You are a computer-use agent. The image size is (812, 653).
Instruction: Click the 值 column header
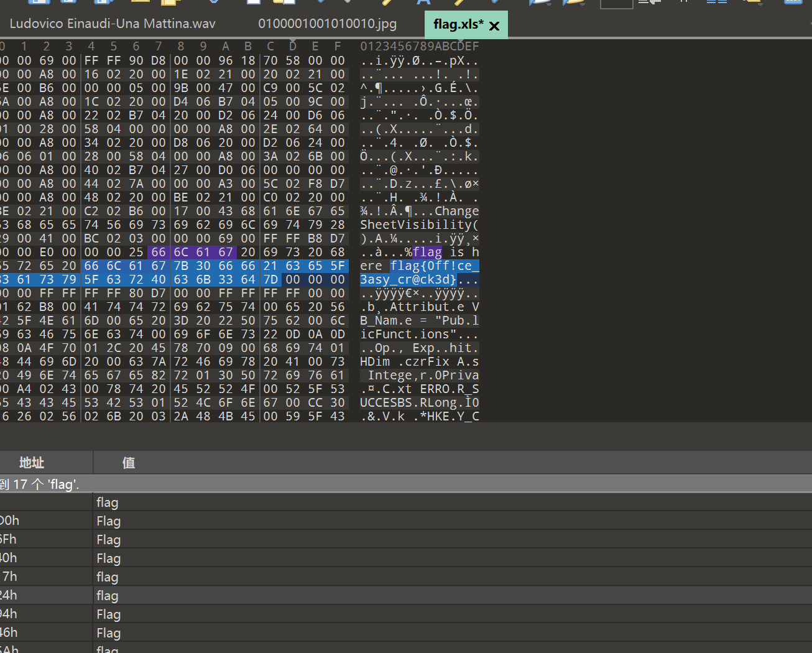point(129,463)
